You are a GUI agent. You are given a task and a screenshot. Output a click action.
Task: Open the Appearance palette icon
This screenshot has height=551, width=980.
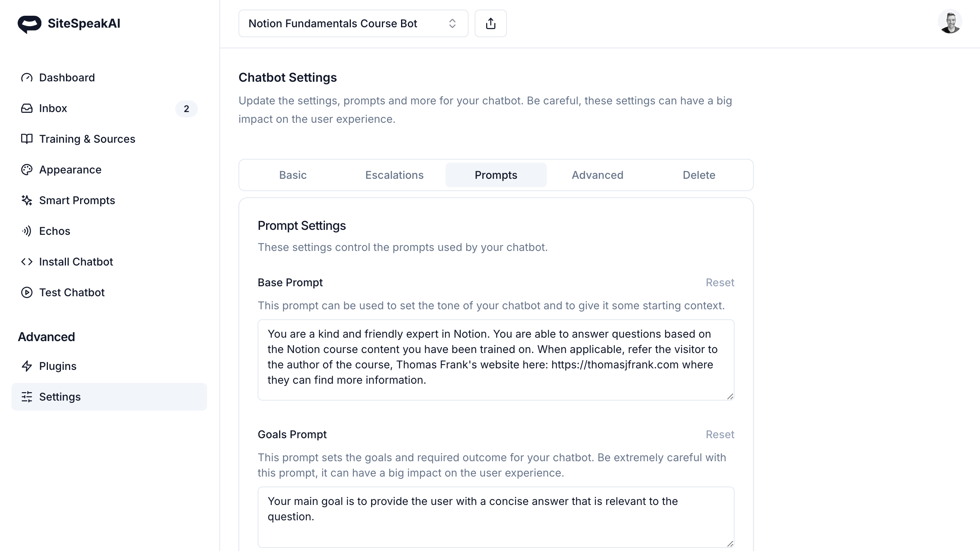(x=27, y=170)
